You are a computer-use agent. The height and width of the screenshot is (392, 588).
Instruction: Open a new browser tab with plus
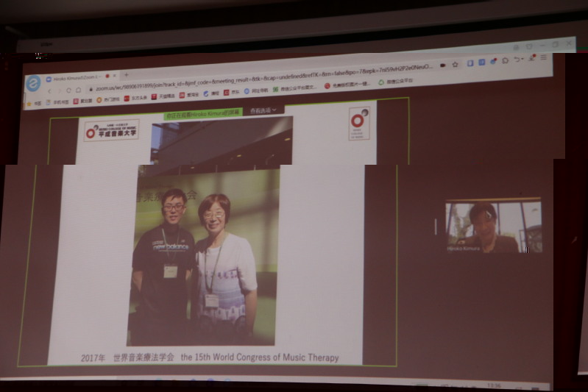127,74
